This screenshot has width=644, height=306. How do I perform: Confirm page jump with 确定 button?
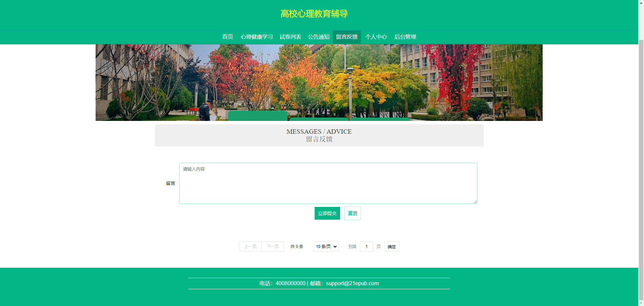(392, 247)
